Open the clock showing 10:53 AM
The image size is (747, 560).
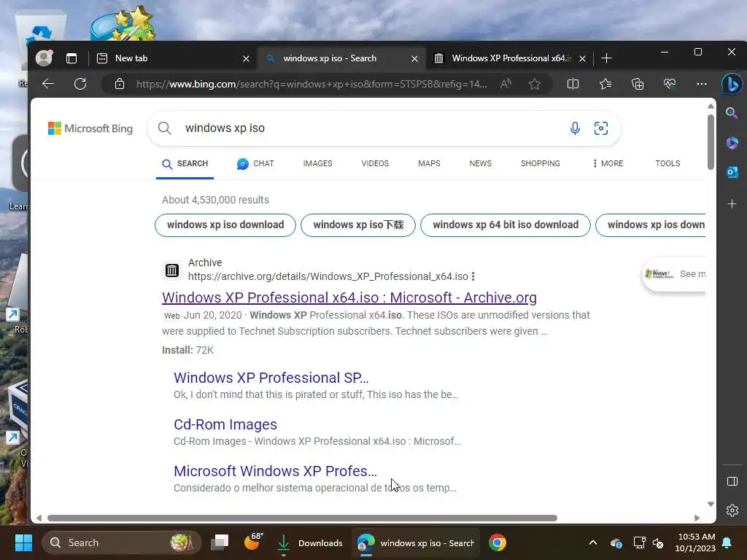(695, 542)
